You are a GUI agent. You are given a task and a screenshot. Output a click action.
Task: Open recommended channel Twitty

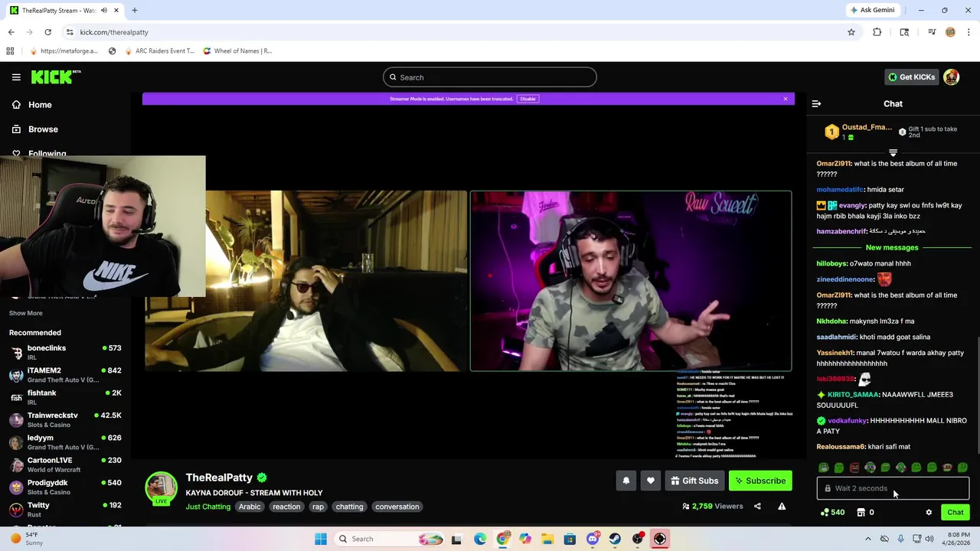65,509
